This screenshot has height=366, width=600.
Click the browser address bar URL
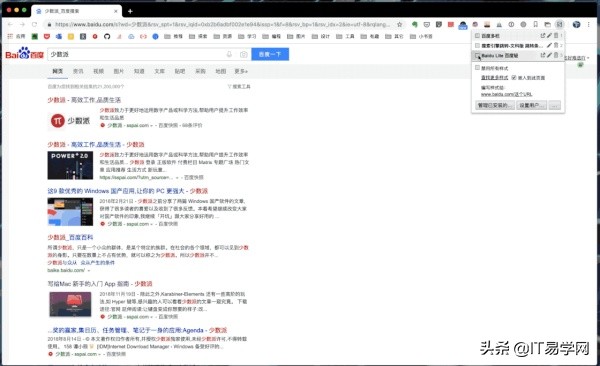pos(222,25)
